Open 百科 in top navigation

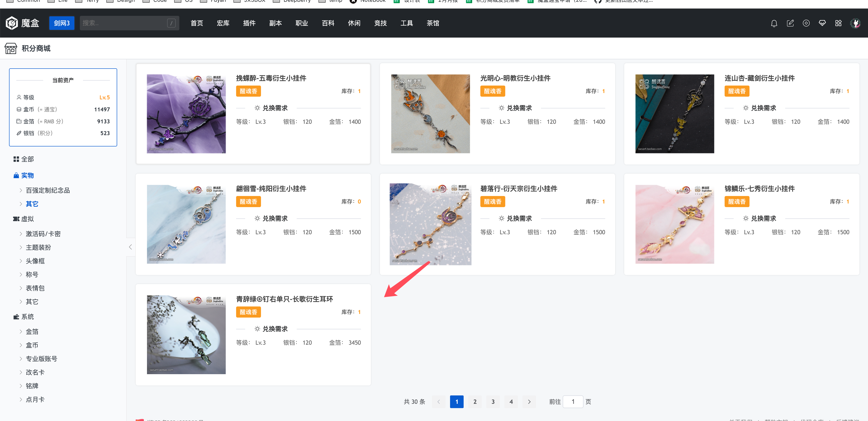point(328,23)
